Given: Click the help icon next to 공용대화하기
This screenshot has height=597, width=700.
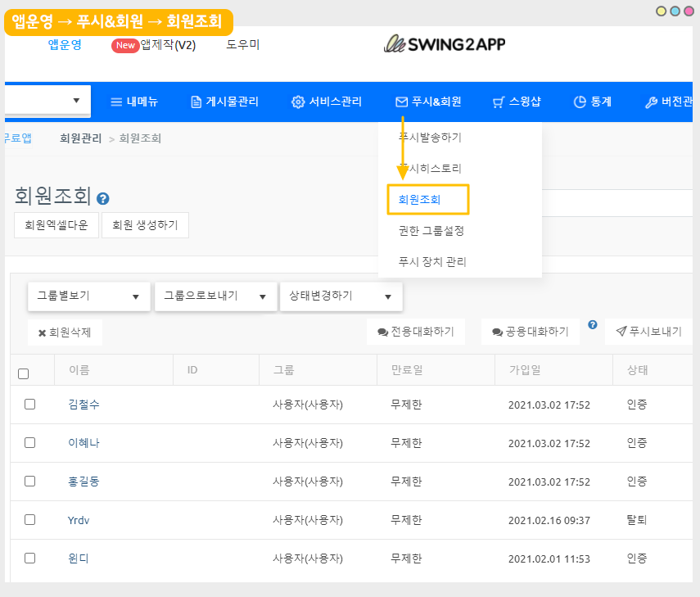Looking at the screenshot, I should tap(593, 325).
